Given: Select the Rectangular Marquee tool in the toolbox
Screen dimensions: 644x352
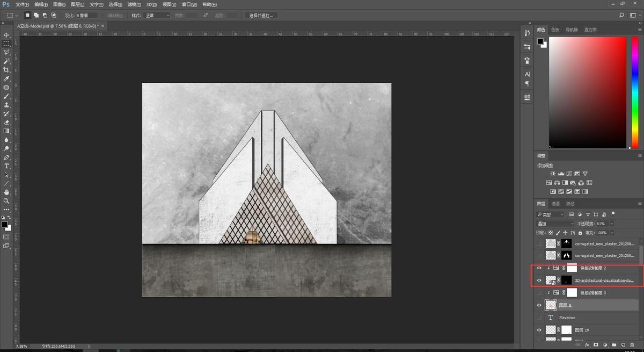Looking at the screenshot, I should [x=6, y=44].
